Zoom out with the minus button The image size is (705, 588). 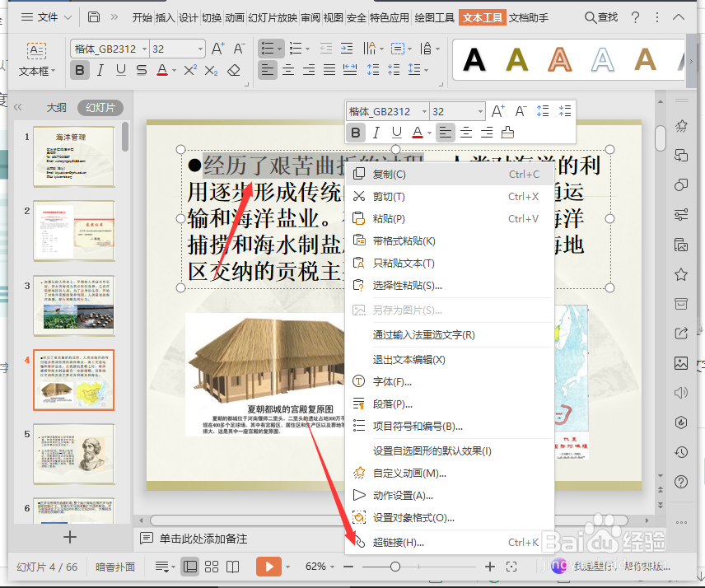(x=348, y=567)
